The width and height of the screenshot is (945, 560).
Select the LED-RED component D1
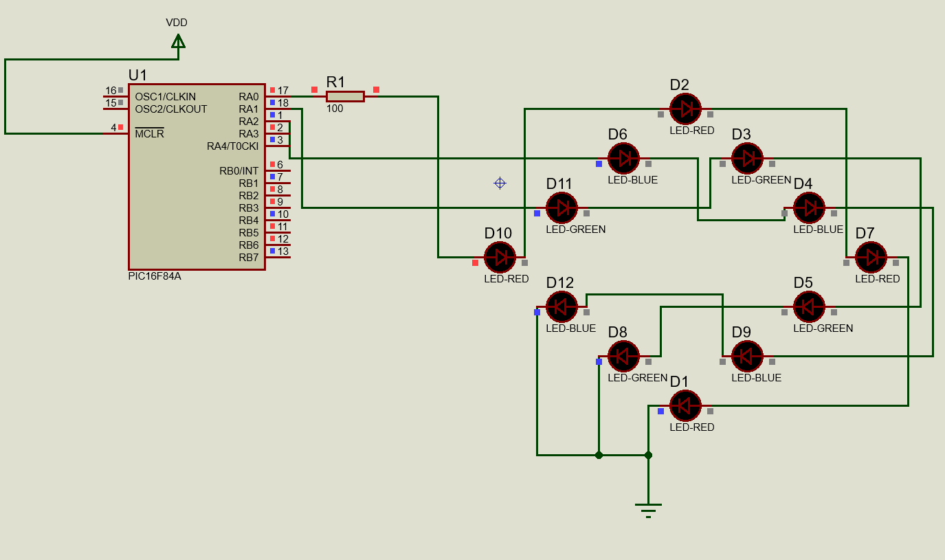click(685, 405)
